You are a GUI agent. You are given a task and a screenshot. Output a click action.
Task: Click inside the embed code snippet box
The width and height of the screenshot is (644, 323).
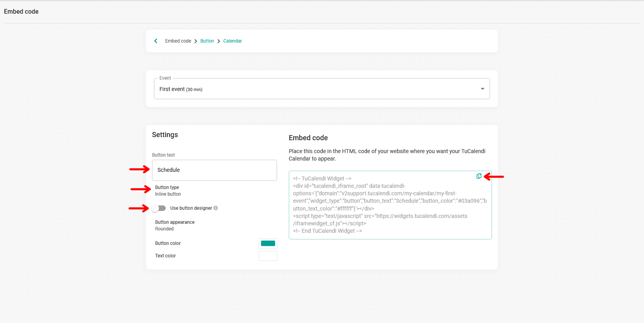(x=390, y=205)
